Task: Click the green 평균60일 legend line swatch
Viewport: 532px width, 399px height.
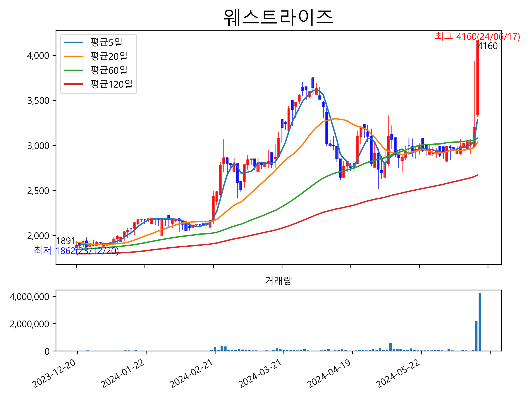Action: (73, 70)
